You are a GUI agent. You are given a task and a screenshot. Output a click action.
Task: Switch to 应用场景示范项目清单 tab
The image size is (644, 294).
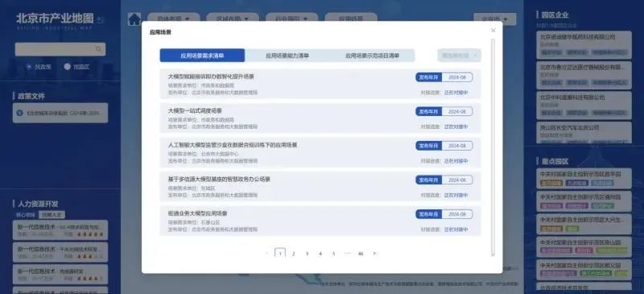(372, 56)
